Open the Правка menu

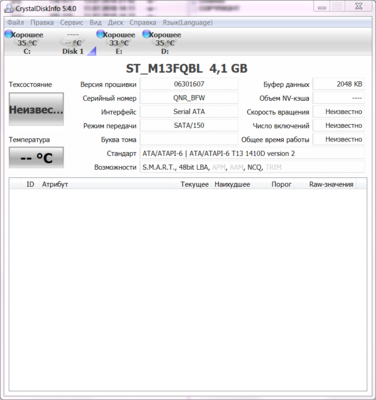pos(42,23)
